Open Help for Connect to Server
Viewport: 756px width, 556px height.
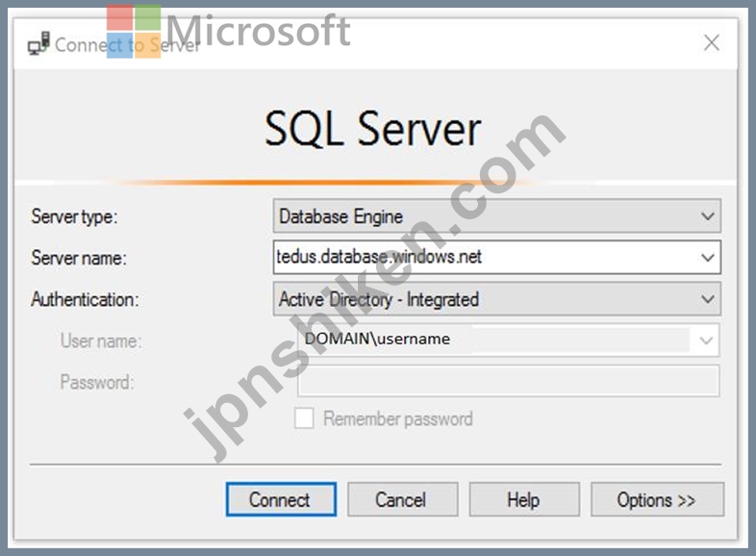click(x=524, y=499)
